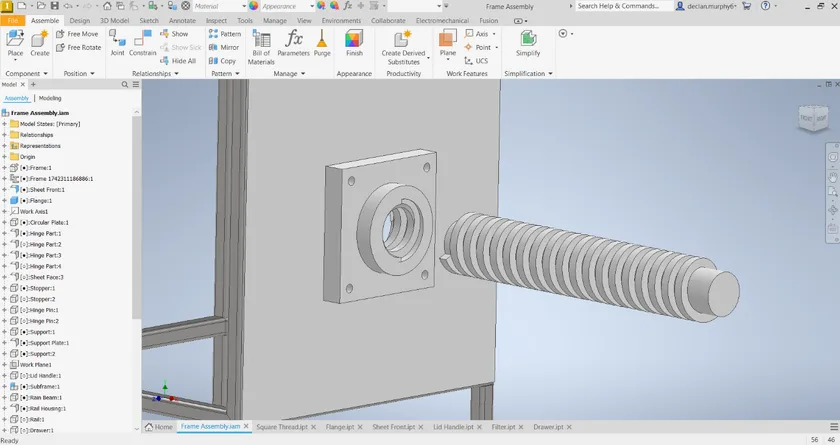840x445 pixels.
Task: Expand the Model States node
Action: [4, 124]
